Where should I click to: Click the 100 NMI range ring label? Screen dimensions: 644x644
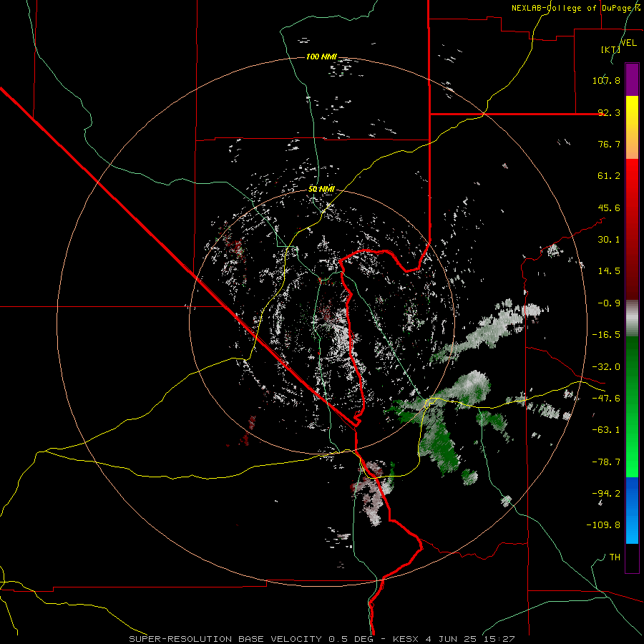coord(321,57)
